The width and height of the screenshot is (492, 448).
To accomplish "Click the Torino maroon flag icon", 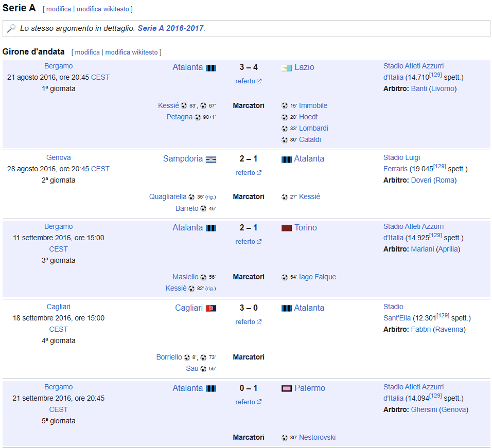I will [x=287, y=228].
